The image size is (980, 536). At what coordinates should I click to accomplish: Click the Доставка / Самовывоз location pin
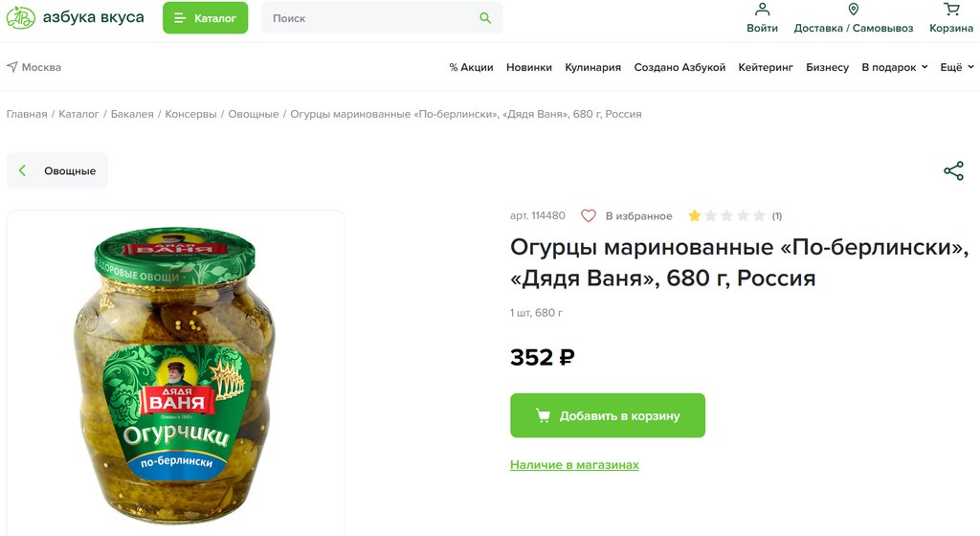(x=854, y=10)
